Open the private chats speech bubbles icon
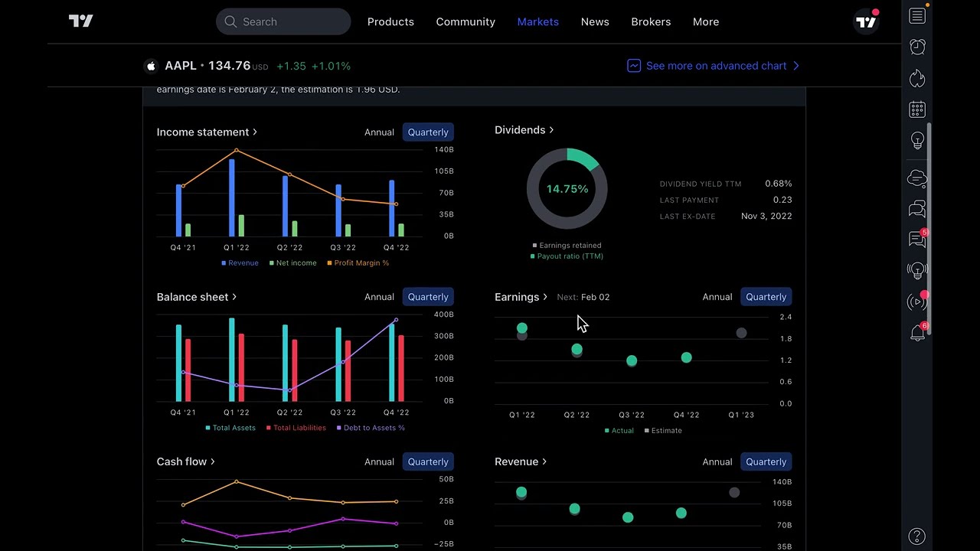 [x=917, y=209]
